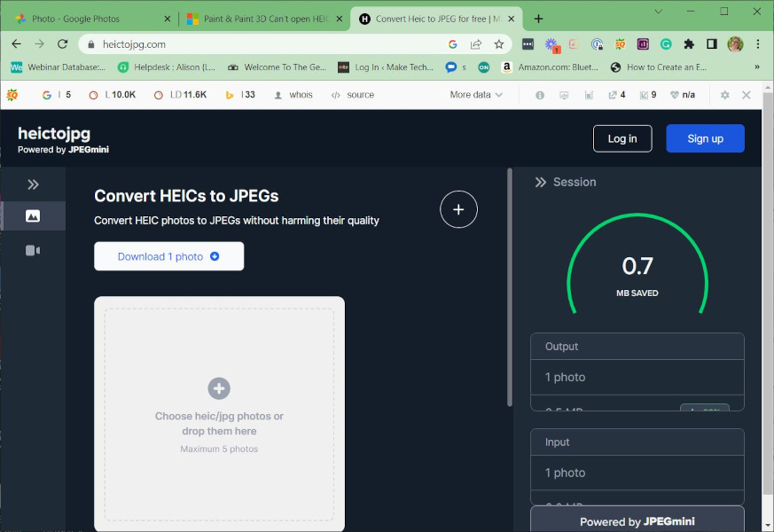Collapse the Session panel with its chevron
This screenshot has width=774, height=532.
540,182
